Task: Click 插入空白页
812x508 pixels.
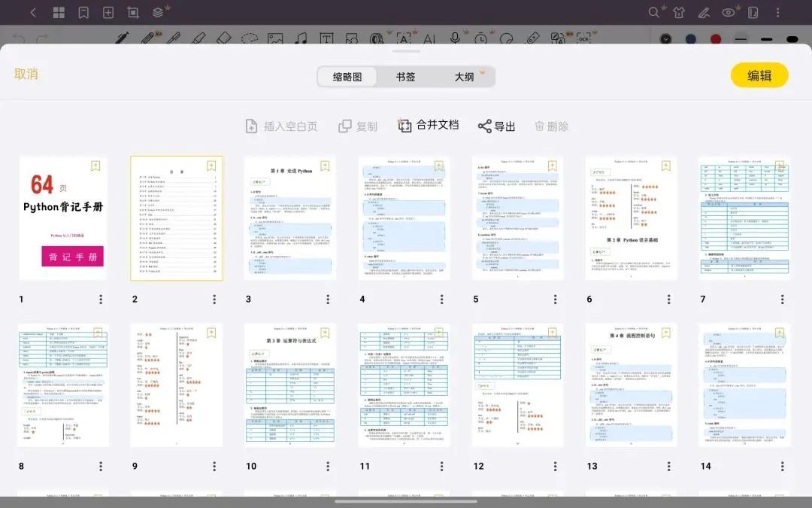Action: [281, 126]
